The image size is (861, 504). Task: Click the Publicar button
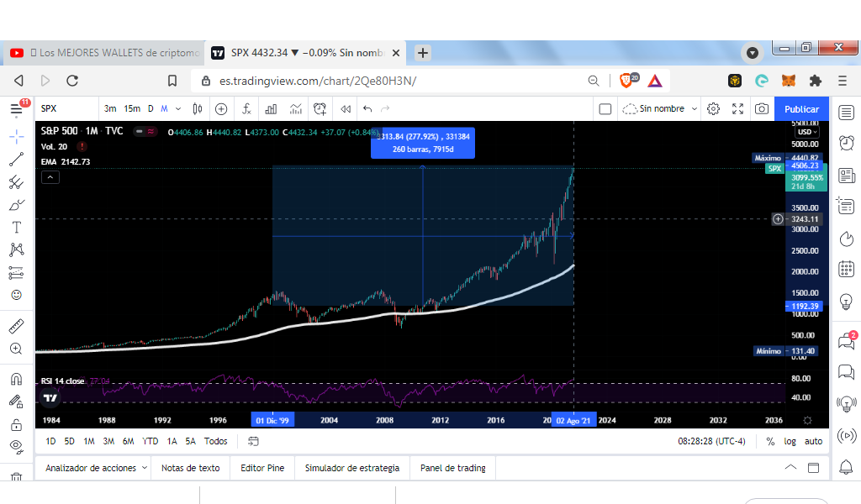point(801,109)
